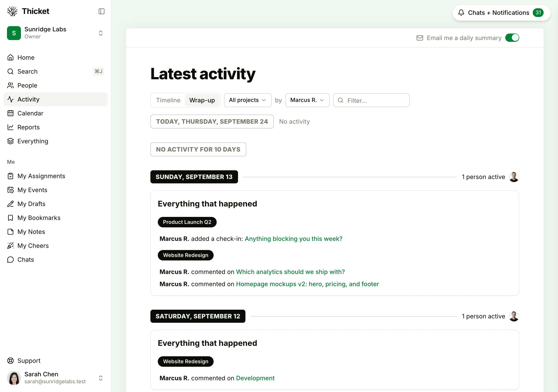Viewport: 558px width, 392px height.
Task: Click the No activity for 10 days label
Action: [x=198, y=149]
